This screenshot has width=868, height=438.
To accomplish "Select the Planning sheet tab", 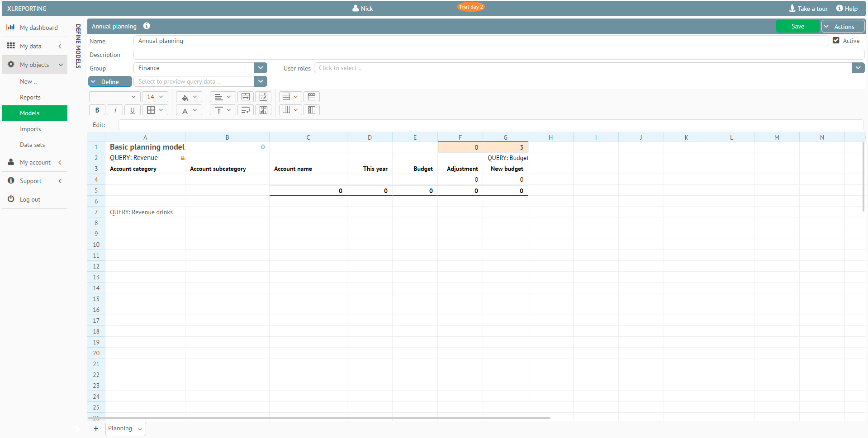I will 120,428.
